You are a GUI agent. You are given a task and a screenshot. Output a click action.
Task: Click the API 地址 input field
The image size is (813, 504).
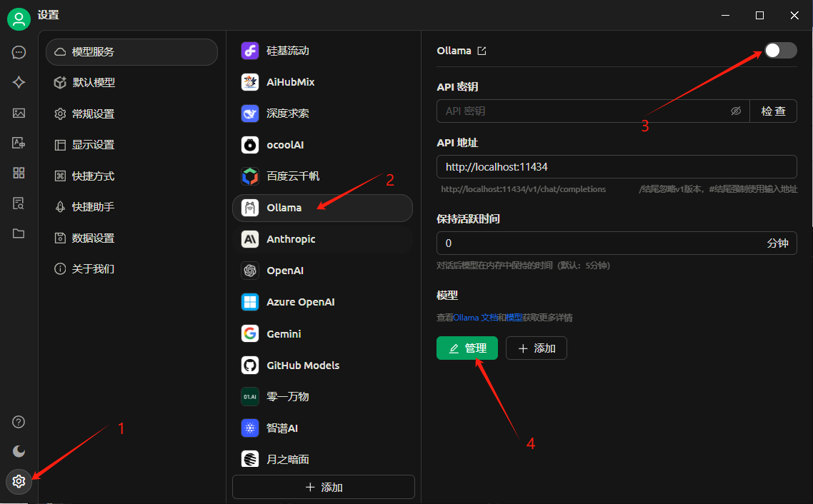coord(617,167)
